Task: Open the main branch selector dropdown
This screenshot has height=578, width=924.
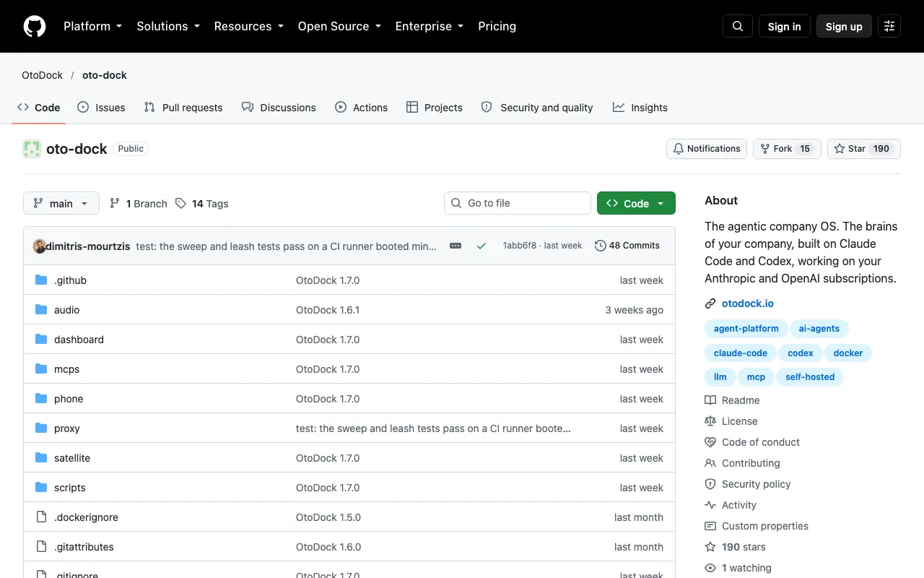Action: pos(61,204)
